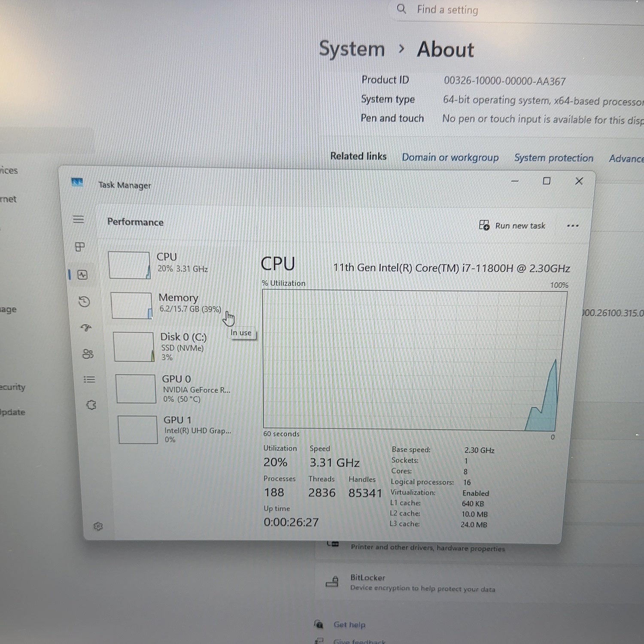Click the CPU utilization graph
The width and height of the screenshot is (644, 644).
coord(414,360)
